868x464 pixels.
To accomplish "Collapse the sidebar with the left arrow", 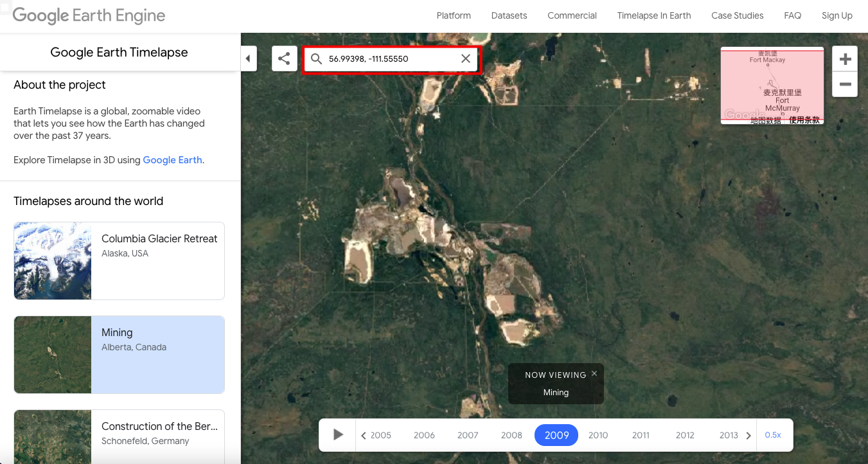I will point(248,58).
